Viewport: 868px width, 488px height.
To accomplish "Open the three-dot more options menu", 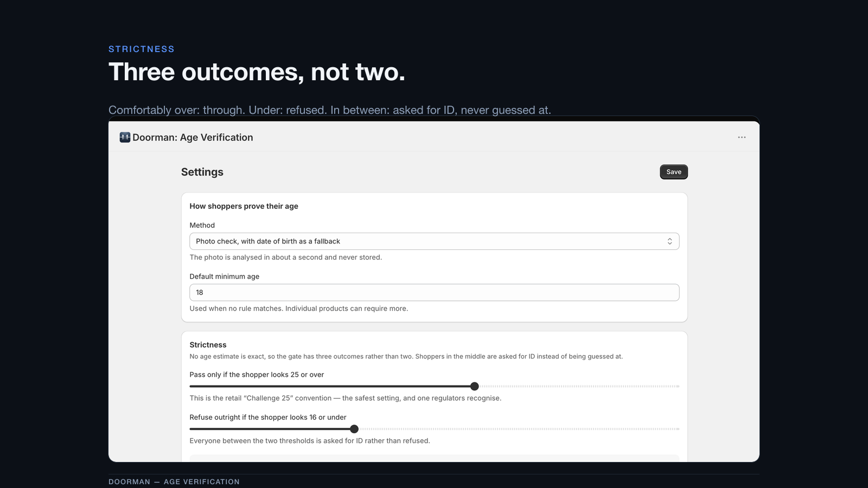I will [742, 137].
